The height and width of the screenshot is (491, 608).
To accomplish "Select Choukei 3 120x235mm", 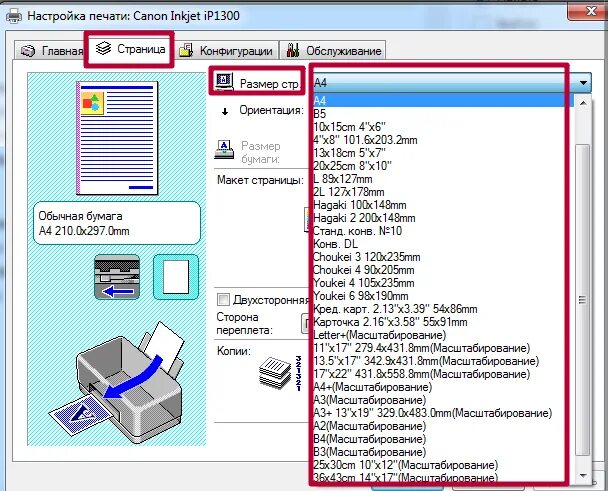I will (443, 257).
